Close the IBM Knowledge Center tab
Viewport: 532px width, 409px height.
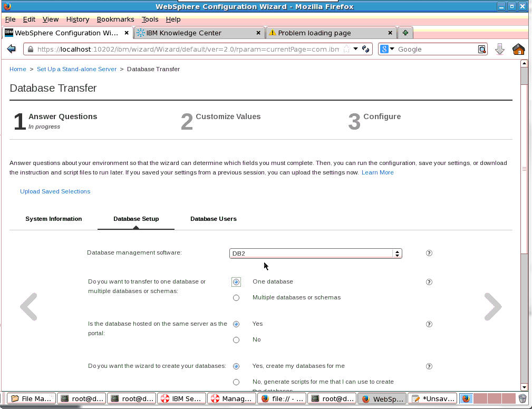coord(258,33)
